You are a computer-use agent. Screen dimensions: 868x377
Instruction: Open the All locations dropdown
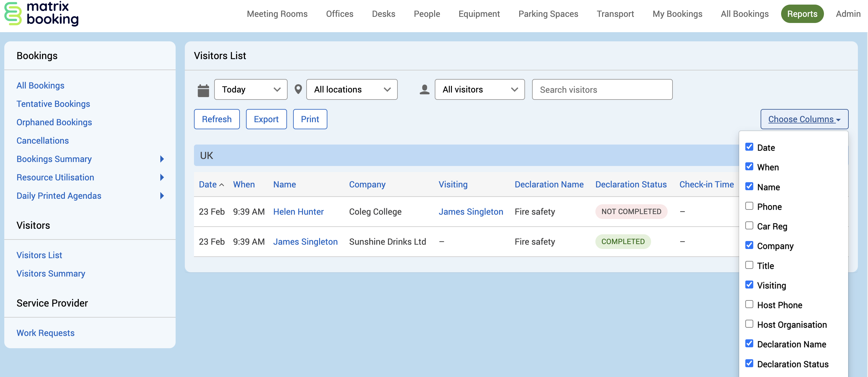tap(352, 89)
